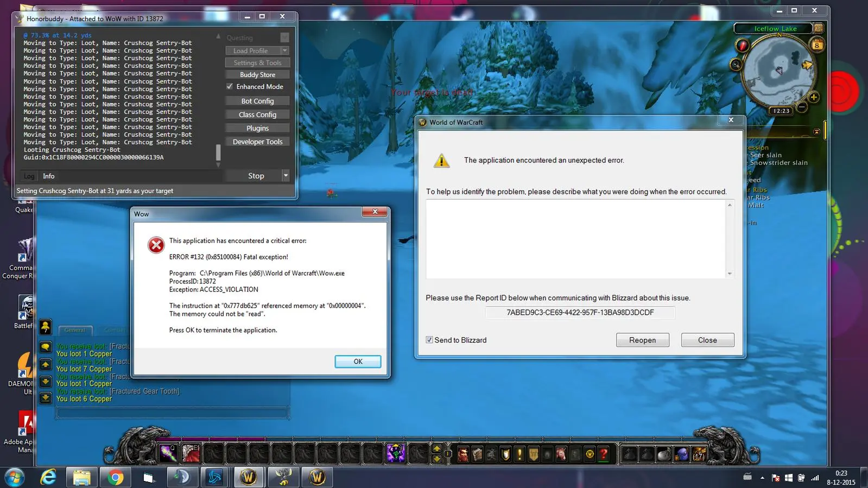Open the world map icon beside Iceflow Lake
868x488 pixels.
(x=818, y=28)
